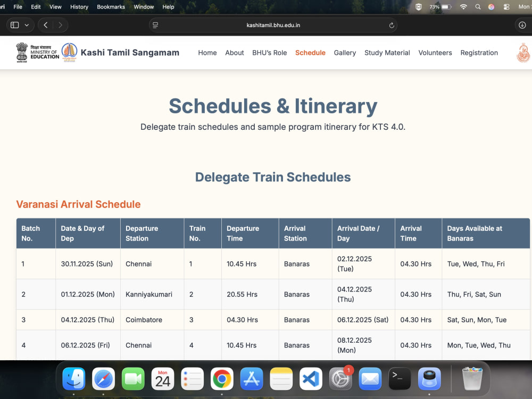Select the Schedule navigation link
Viewport: 532px width, 399px height.
coord(310,53)
